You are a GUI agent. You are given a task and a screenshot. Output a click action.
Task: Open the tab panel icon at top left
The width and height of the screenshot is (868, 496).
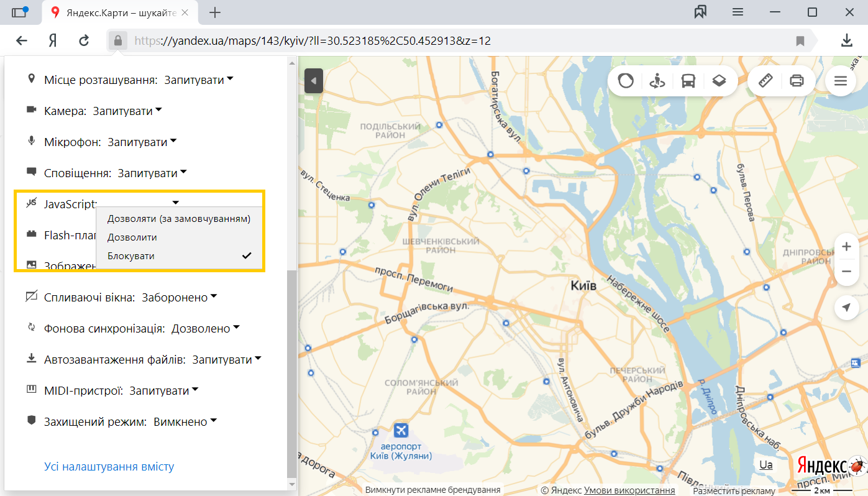(x=20, y=12)
